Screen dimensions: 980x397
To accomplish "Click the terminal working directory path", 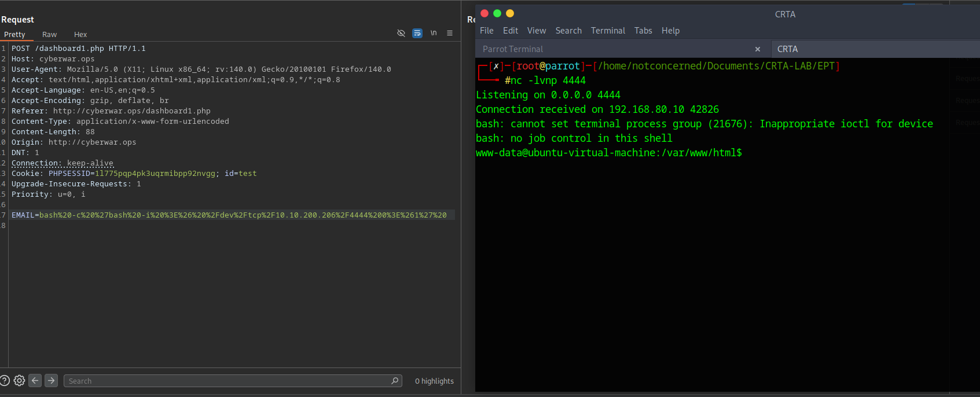I will point(716,66).
